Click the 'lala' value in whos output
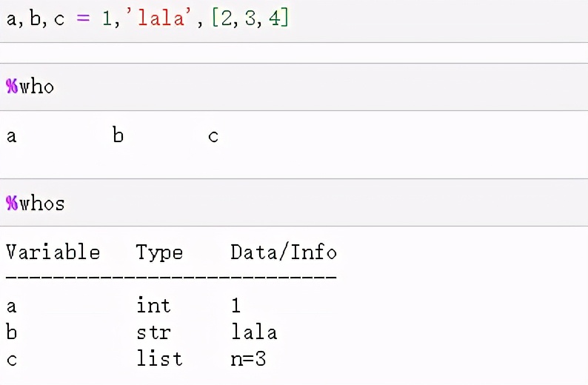The width and height of the screenshot is (588, 385). pos(254,332)
